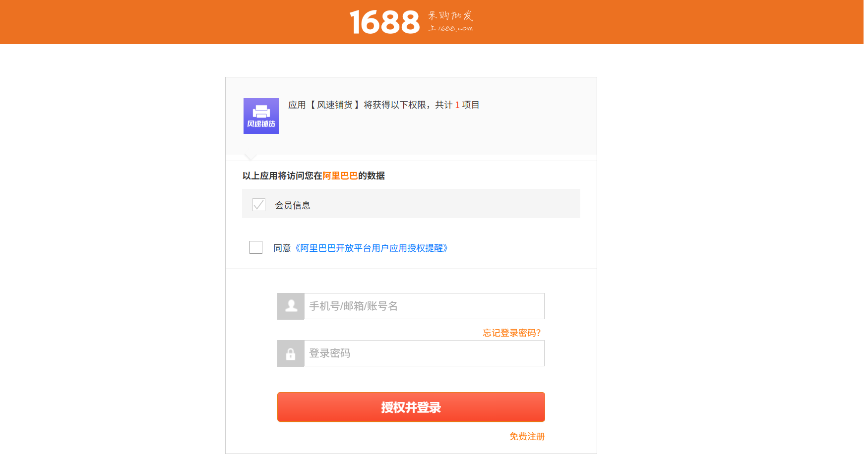This screenshot has width=868, height=458.
Task: Click the small triangle pointer under the app icon
Action: click(250, 157)
